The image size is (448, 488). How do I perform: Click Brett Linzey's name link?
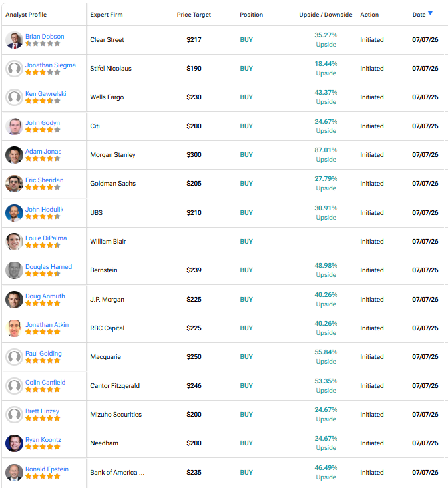42,411
